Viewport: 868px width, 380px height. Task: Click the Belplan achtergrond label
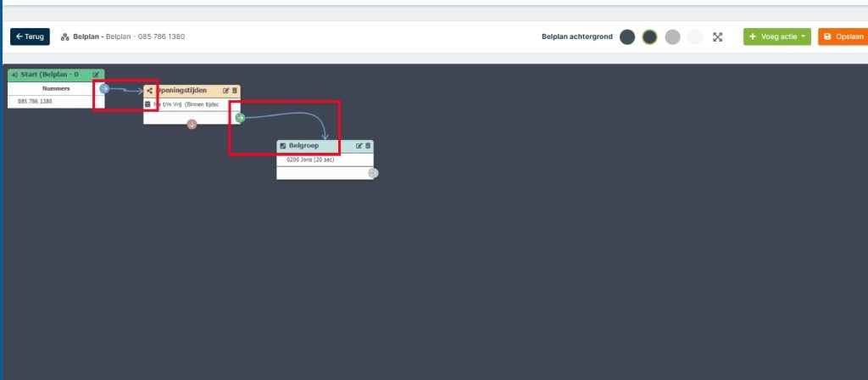[x=576, y=37]
